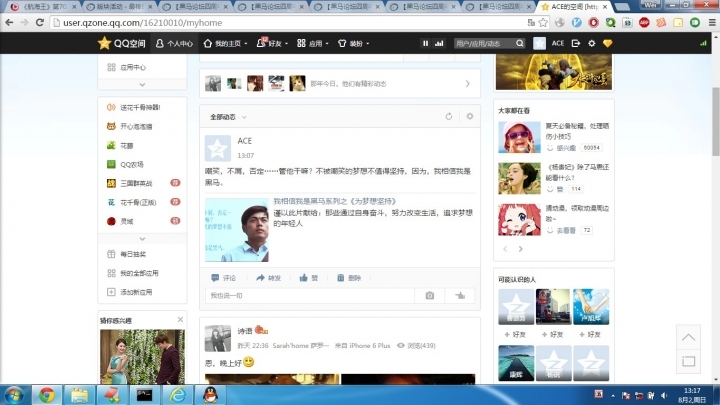This screenshot has width=720, height=405.
Task: Open the 装扮 dress-up dropdown
Action: coord(358,44)
